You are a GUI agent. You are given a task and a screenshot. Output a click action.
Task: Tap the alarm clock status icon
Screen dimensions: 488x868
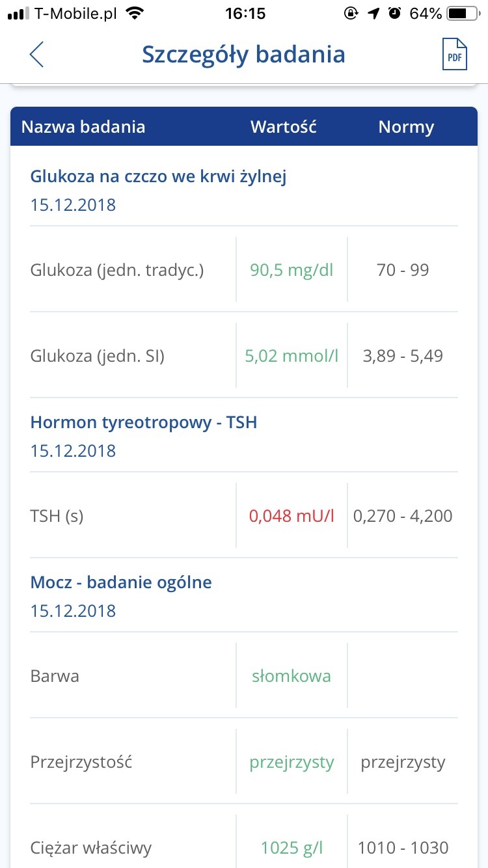[x=394, y=14]
